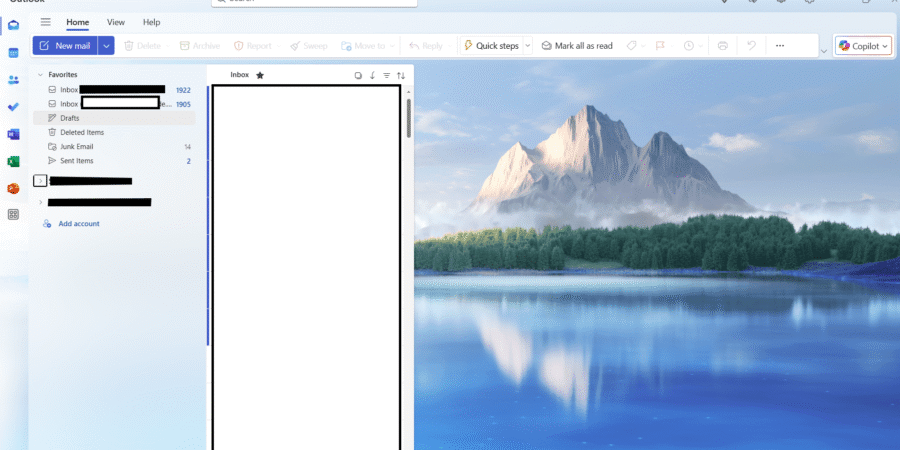Click the Delete trash toolbar button
Screen dimensions: 900x450
pyautogui.click(x=142, y=46)
